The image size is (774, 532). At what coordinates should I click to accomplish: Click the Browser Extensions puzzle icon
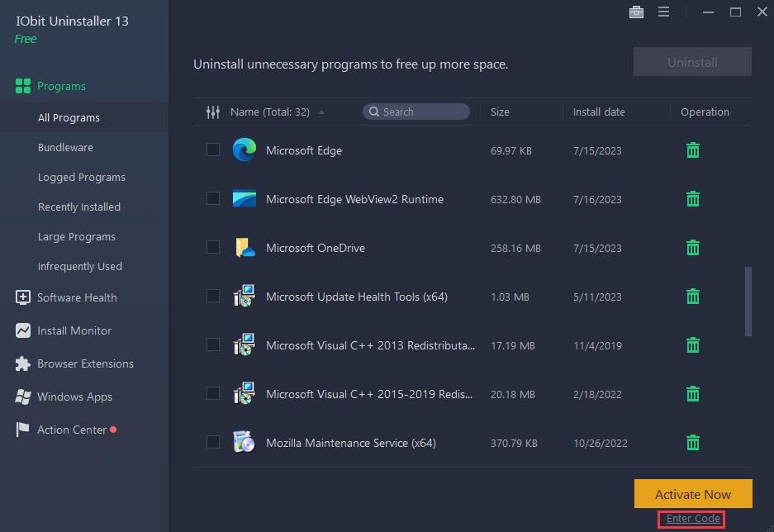(x=22, y=363)
